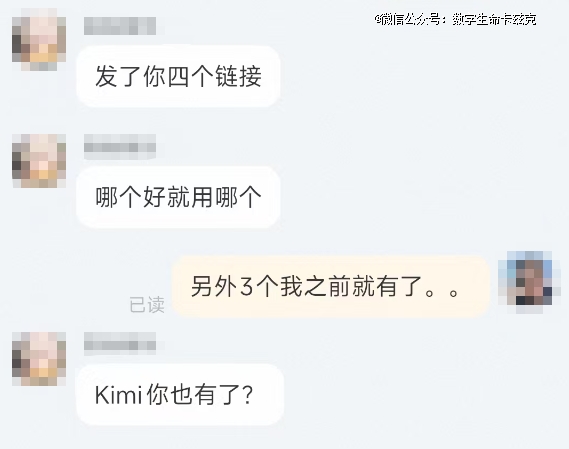Click the word "Kimi" in the last message
The image size is (569, 449).
(x=118, y=395)
